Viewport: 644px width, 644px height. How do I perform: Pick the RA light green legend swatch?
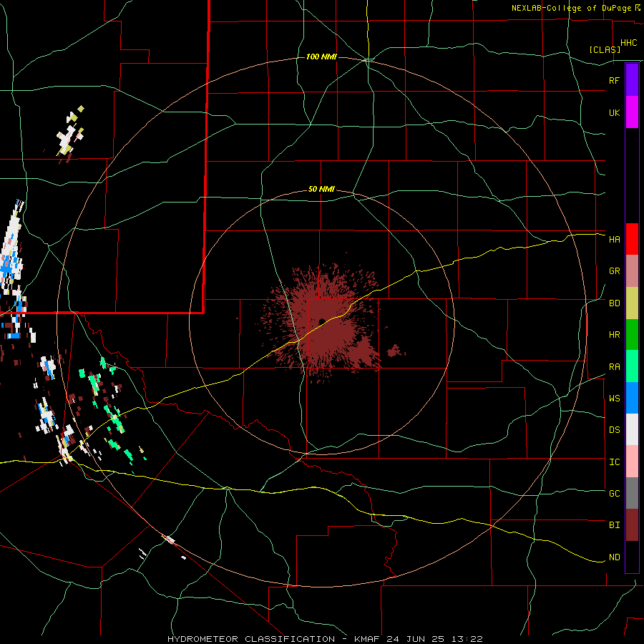pyautogui.click(x=632, y=366)
